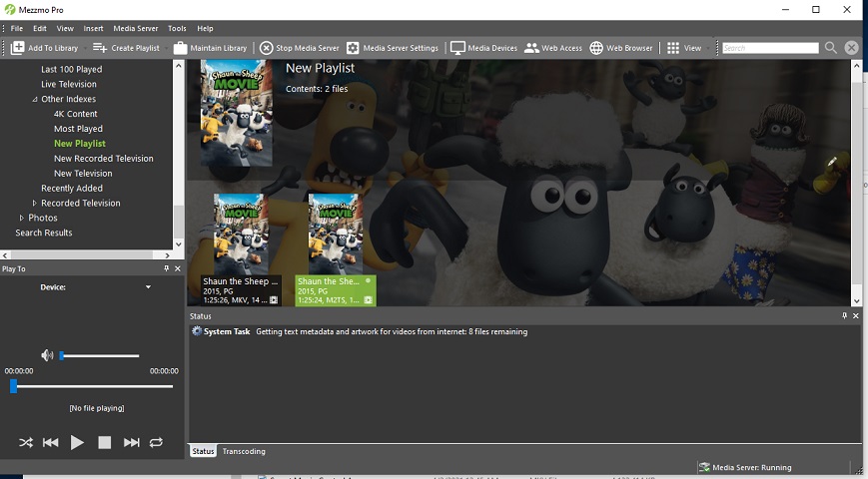This screenshot has width=868, height=479.
Task: Open Media Devices
Action: click(483, 48)
